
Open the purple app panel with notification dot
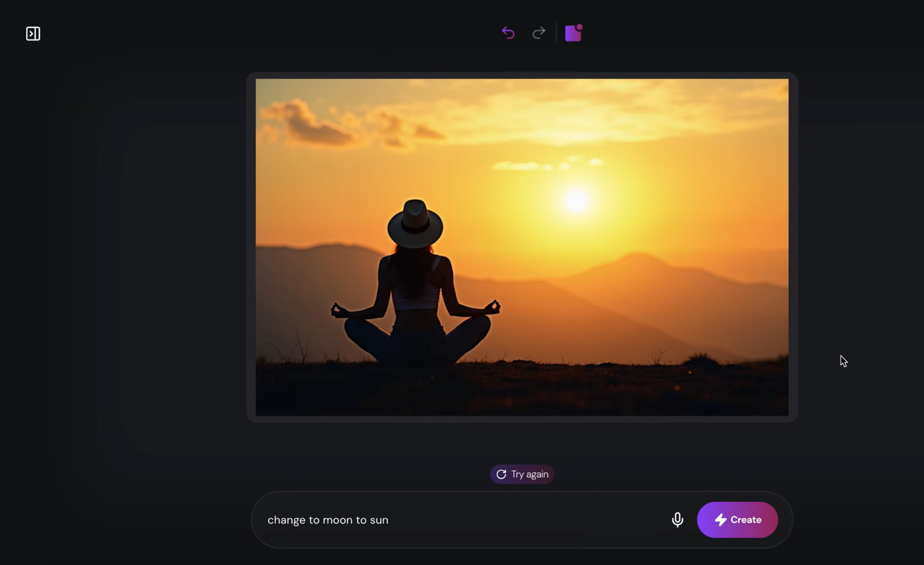click(572, 33)
